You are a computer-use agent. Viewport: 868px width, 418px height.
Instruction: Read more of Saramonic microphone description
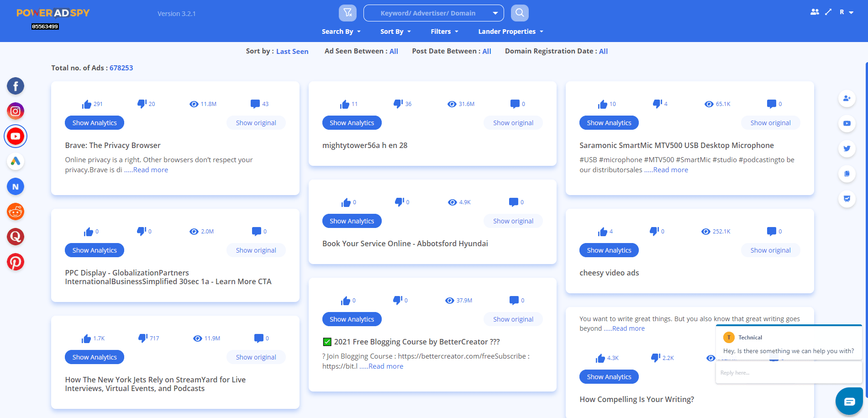click(x=671, y=170)
